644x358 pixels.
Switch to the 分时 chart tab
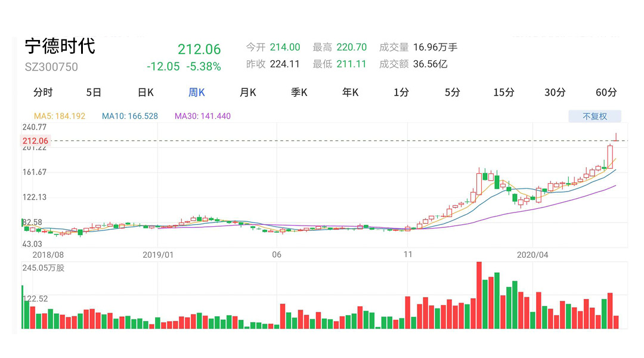click(43, 92)
